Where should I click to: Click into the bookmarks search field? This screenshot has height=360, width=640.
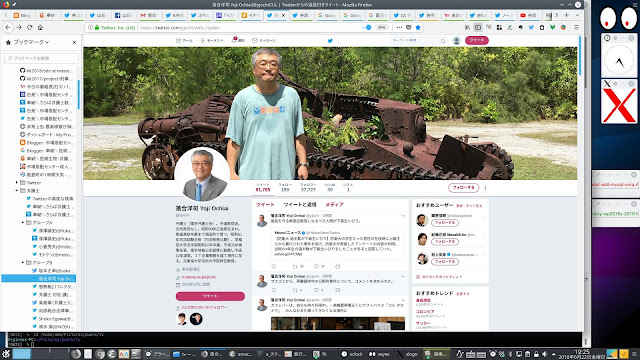click(x=41, y=58)
